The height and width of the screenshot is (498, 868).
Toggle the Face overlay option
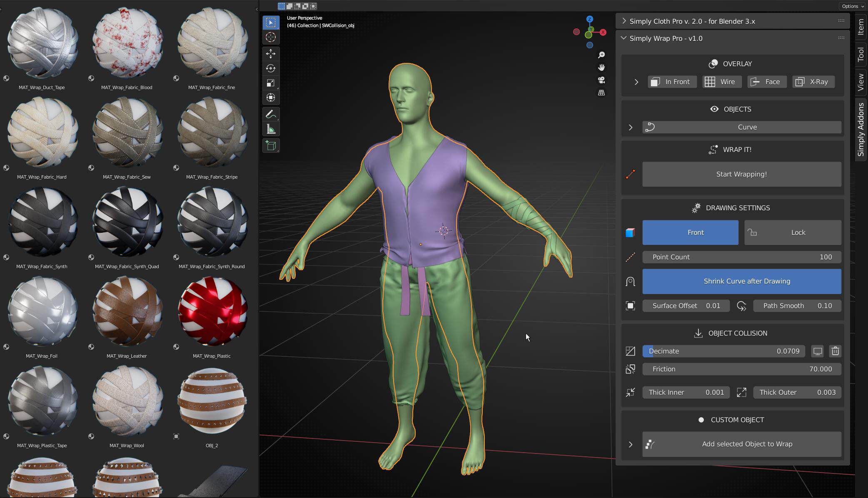point(767,82)
